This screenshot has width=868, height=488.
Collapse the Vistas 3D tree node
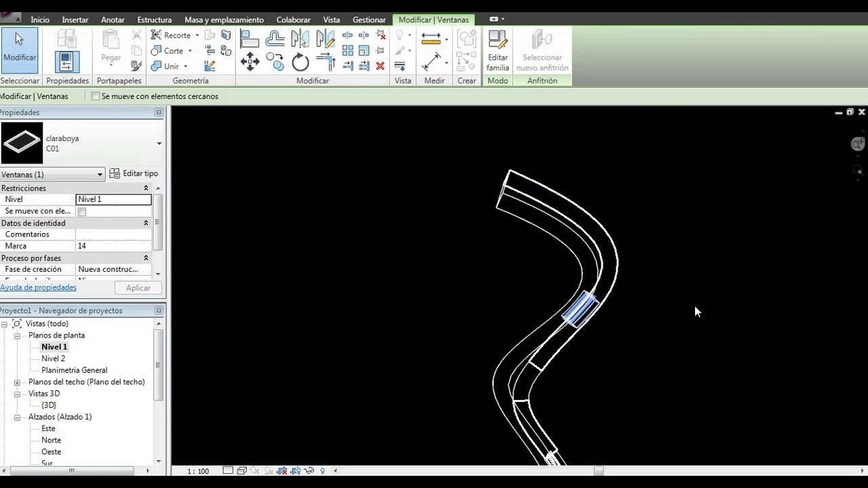(17, 394)
